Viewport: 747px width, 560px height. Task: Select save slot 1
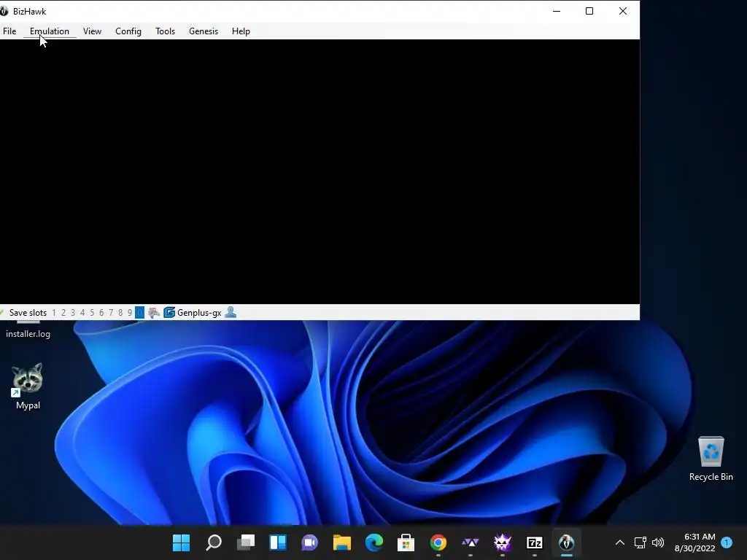(x=54, y=313)
